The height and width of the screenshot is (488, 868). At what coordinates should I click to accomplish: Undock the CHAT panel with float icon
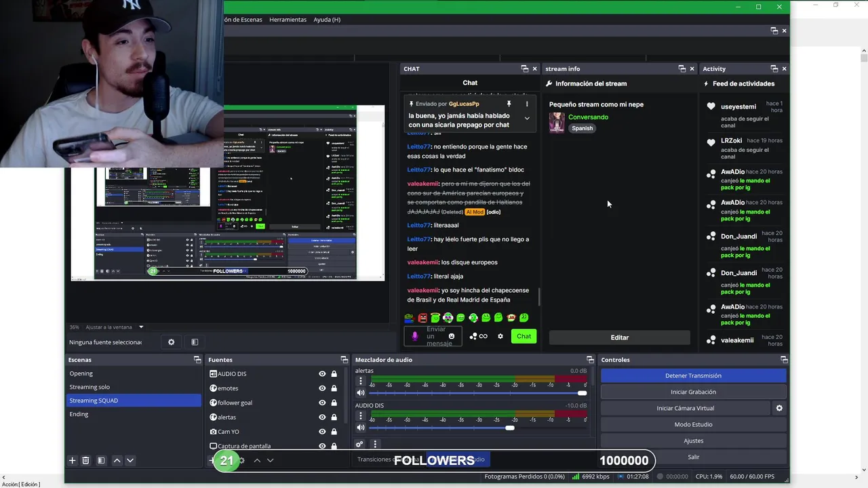coord(524,68)
